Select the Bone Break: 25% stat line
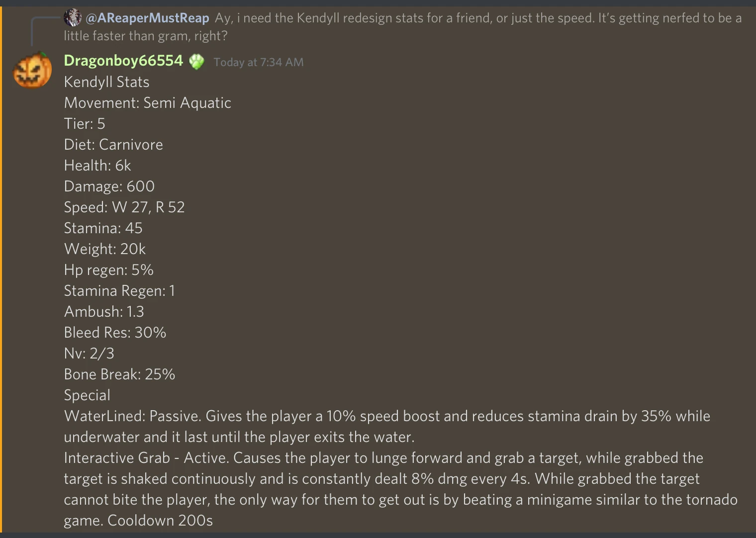 [119, 374]
